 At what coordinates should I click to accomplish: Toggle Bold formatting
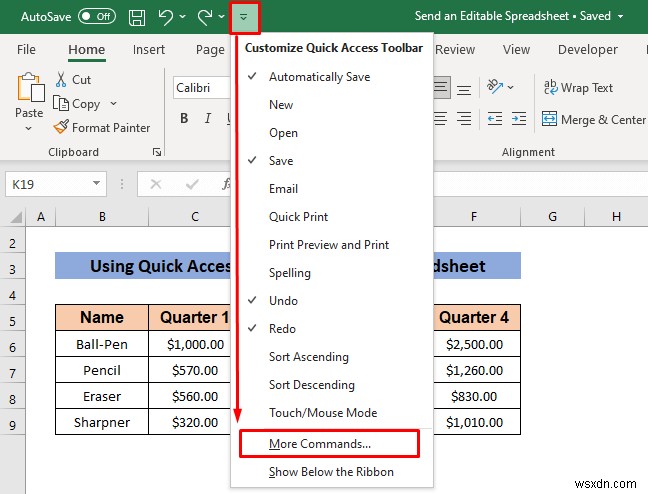coord(184,118)
